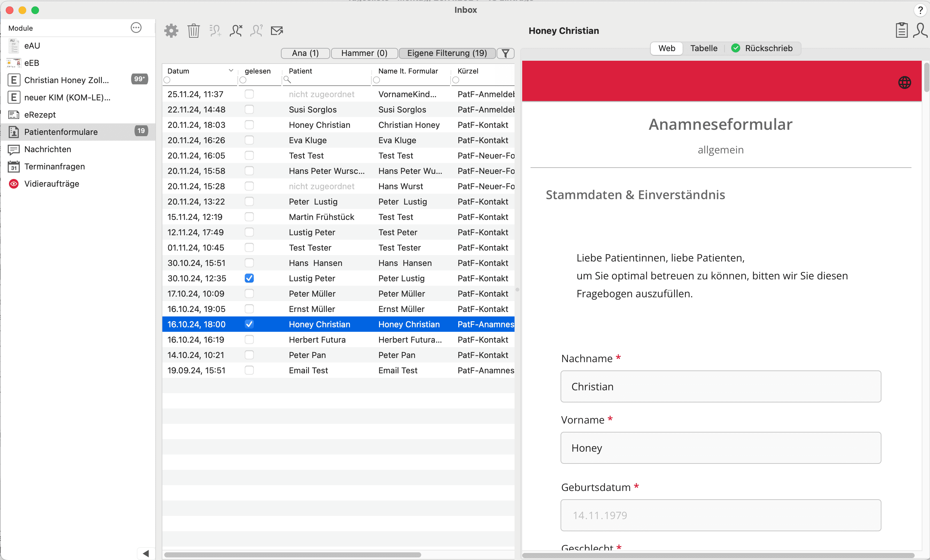930x560 pixels.
Task: Uncheck gelesen on the 30.10.24, 12:35 row
Action: pos(249,278)
